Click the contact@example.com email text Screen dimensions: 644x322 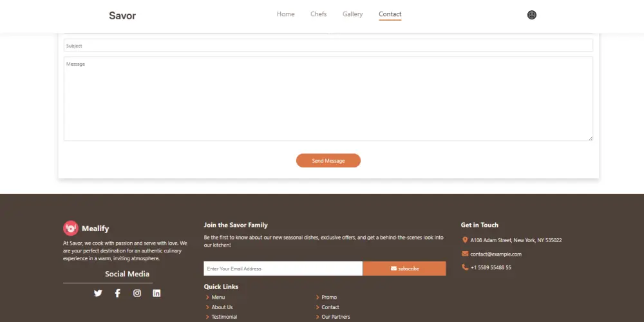(496, 254)
